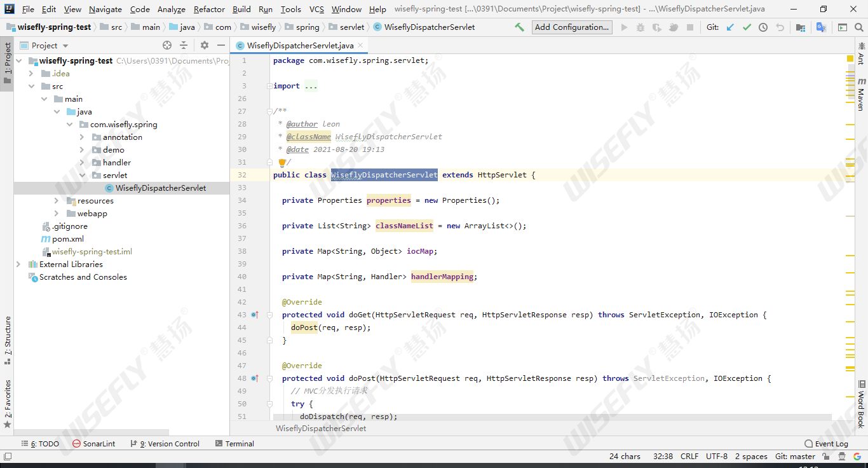Toggle the Ant tool window on right
The width and height of the screenshot is (868, 468).
862,53
